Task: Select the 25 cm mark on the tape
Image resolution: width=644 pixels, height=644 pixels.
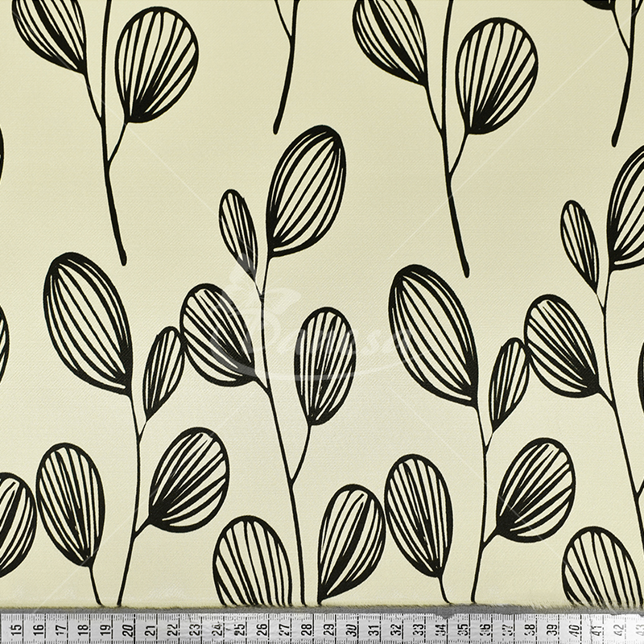Action: [241, 630]
